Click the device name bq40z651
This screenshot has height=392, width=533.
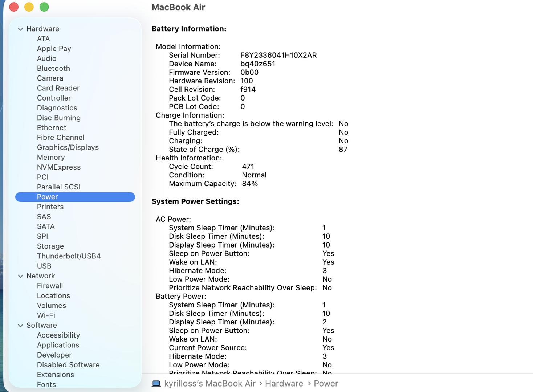(258, 64)
